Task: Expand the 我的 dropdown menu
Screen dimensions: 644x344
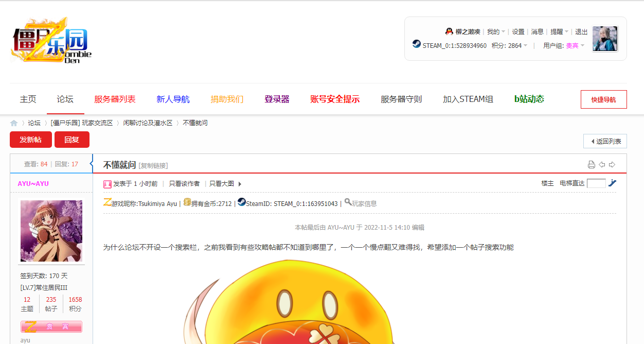Action: point(496,31)
